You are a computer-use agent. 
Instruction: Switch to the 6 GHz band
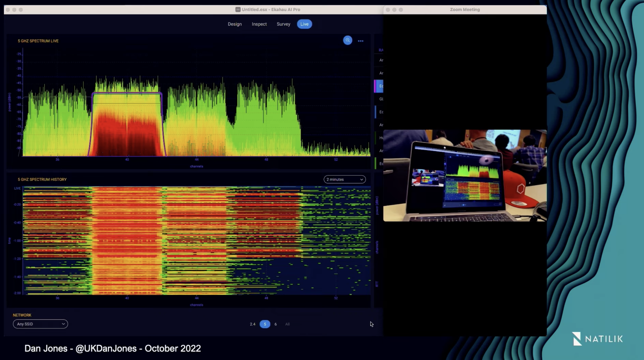click(x=275, y=324)
